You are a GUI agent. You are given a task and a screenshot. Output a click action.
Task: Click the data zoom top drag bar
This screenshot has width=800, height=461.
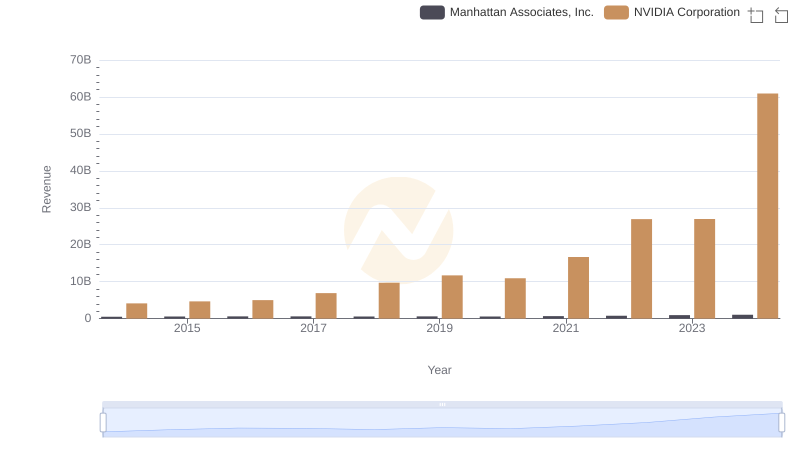442,404
